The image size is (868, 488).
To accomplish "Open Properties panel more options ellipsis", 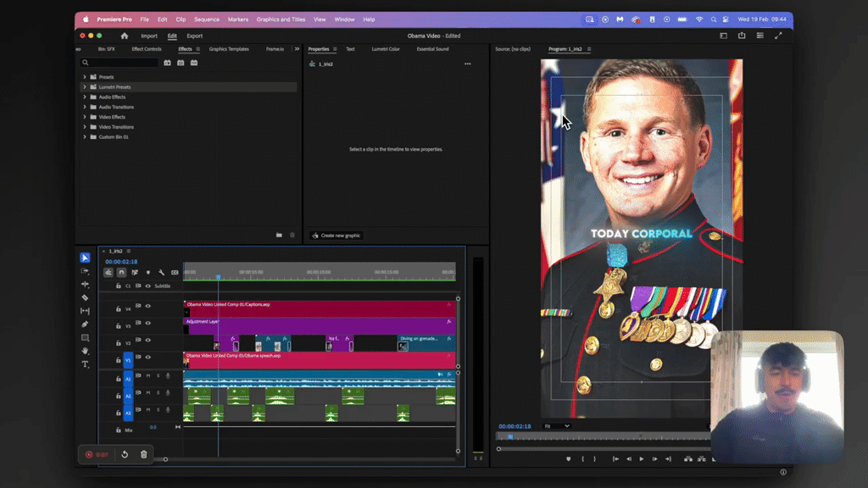I will [x=468, y=64].
